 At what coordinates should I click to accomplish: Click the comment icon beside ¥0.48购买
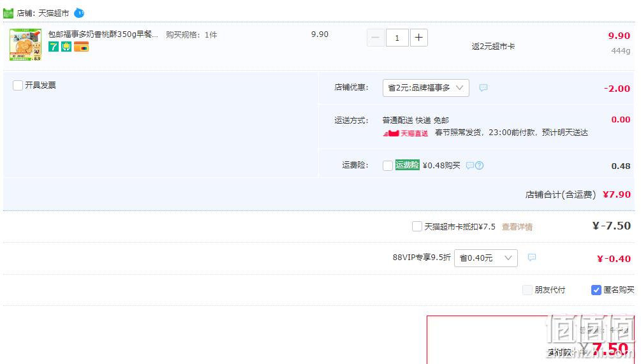pyautogui.click(x=469, y=166)
